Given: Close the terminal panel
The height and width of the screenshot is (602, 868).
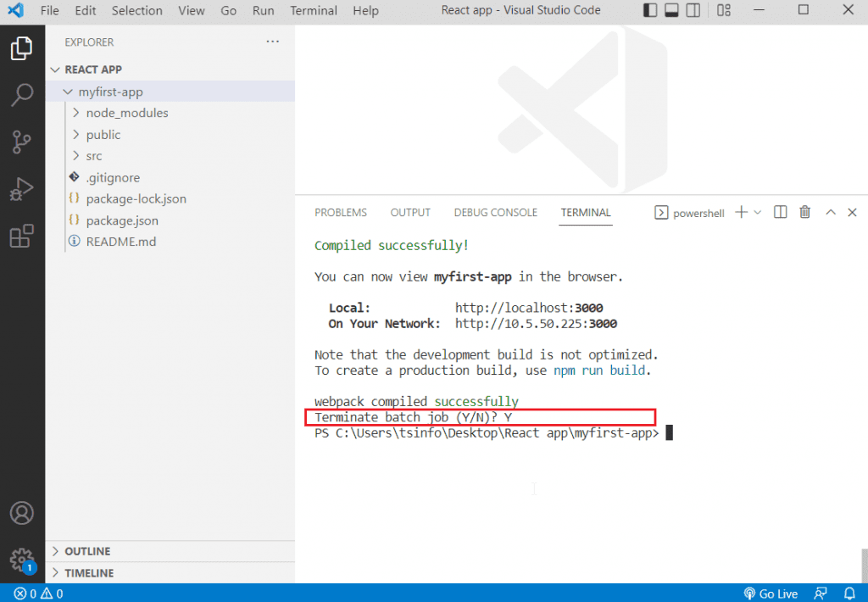Looking at the screenshot, I should tap(852, 212).
